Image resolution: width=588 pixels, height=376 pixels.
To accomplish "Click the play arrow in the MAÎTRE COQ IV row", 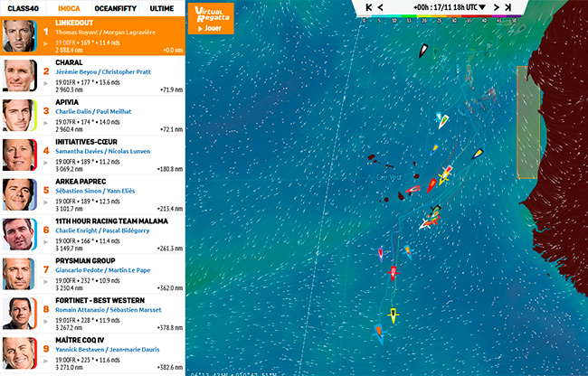I will pos(46,361).
